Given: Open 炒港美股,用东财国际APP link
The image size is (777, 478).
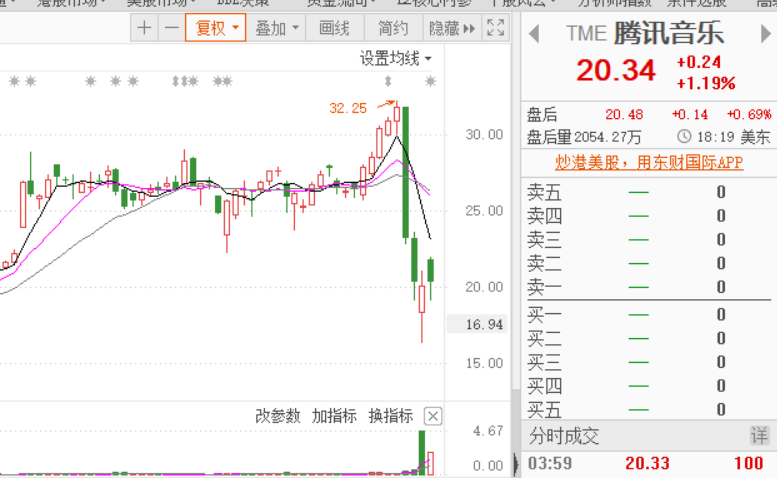Looking at the screenshot, I should [x=649, y=162].
